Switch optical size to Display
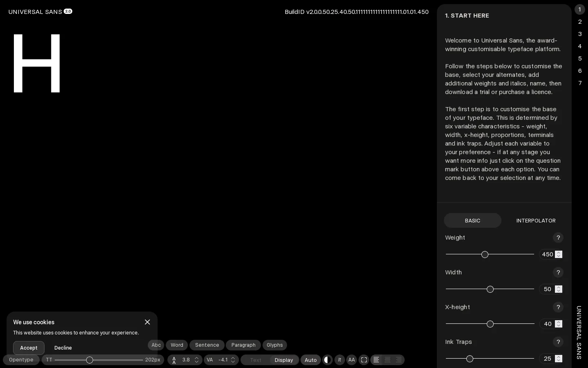Viewport: 588px width, 368px height. (284, 360)
